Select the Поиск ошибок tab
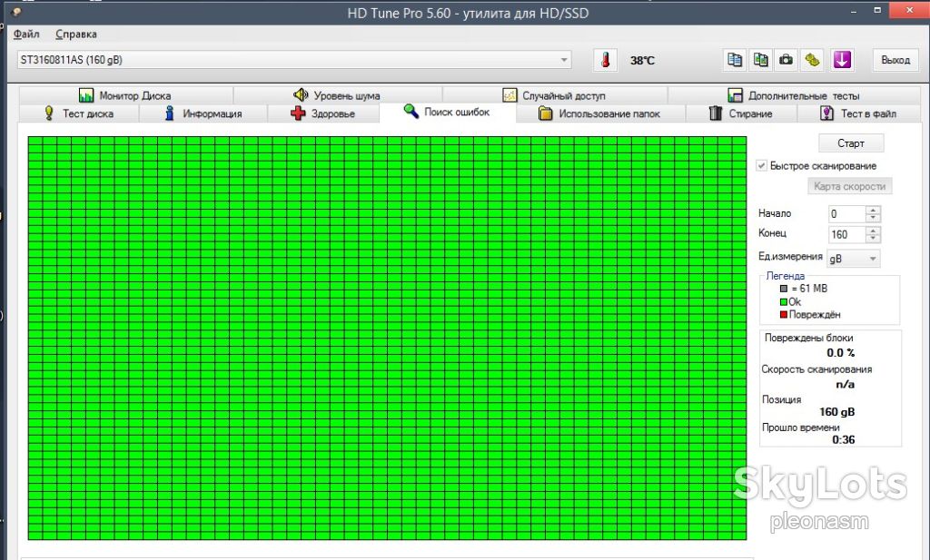This screenshot has height=560, width=930. [447, 112]
